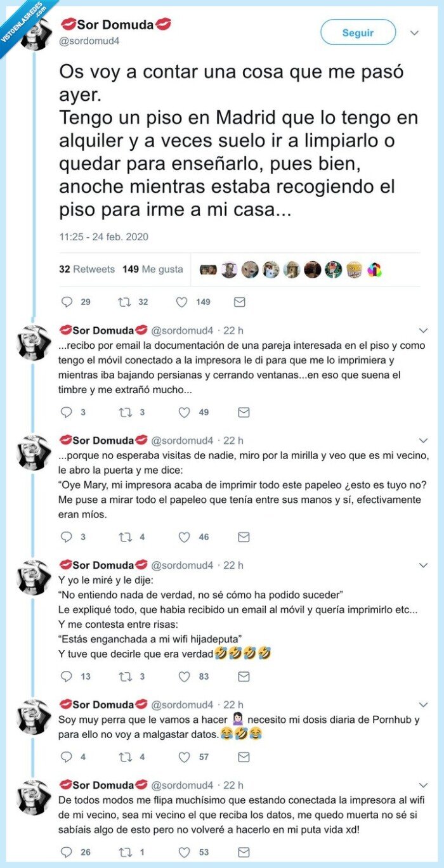
Task: Reply to the Pornhub tweet
Action: tap(66, 756)
